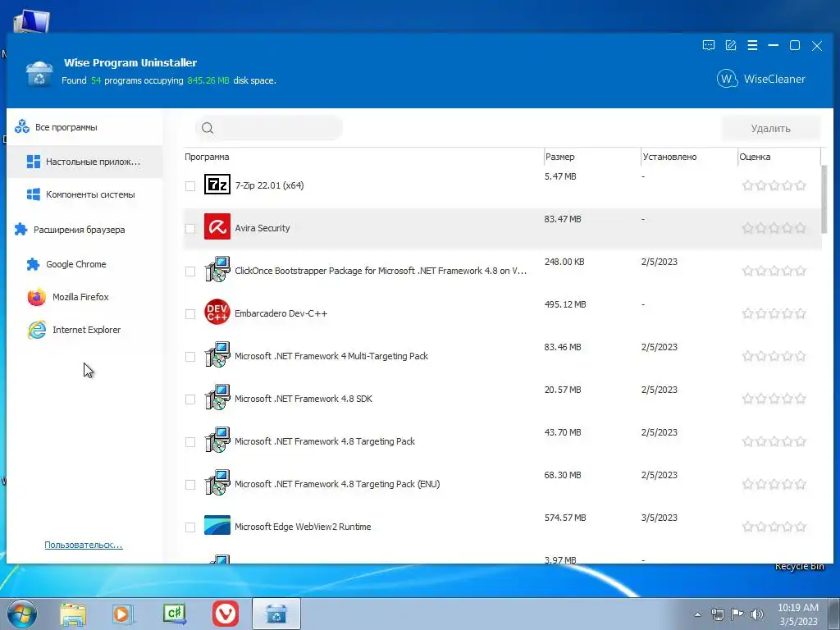This screenshot has height=630, width=840.
Task: Tick the .NET 4.8 Targeting Pack (ENU) checkbox
Action: (x=190, y=485)
